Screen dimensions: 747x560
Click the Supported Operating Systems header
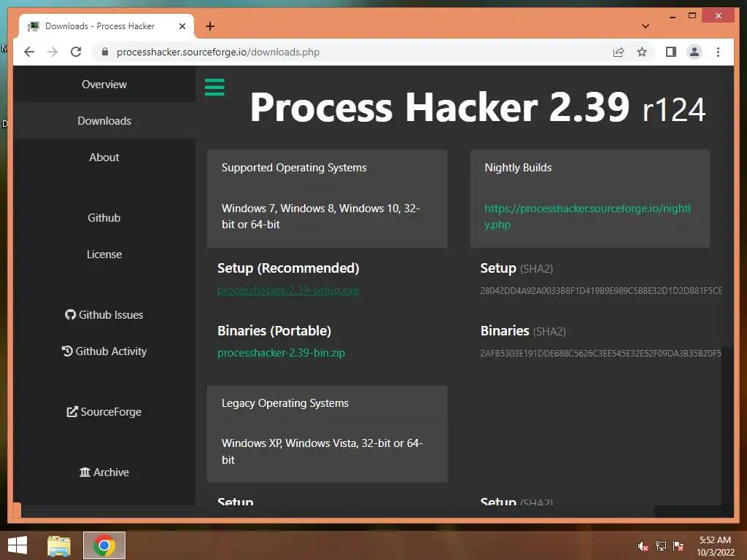coord(294,168)
